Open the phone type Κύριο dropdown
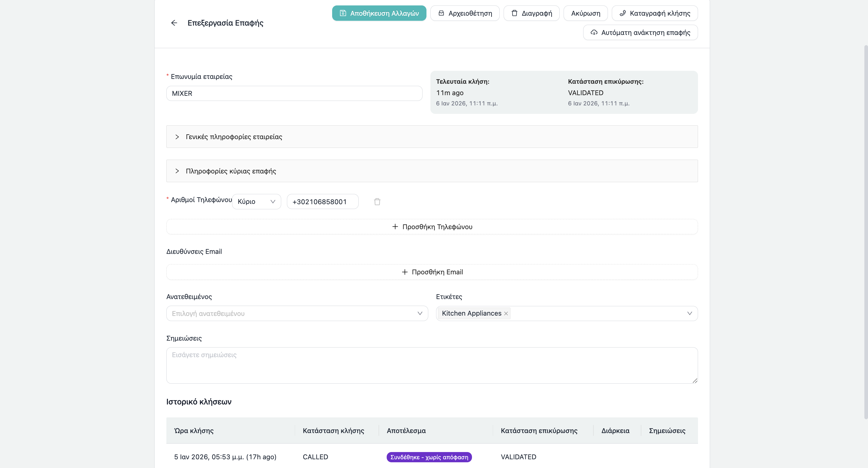This screenshot has height=468, width=868. coord(256,202)
